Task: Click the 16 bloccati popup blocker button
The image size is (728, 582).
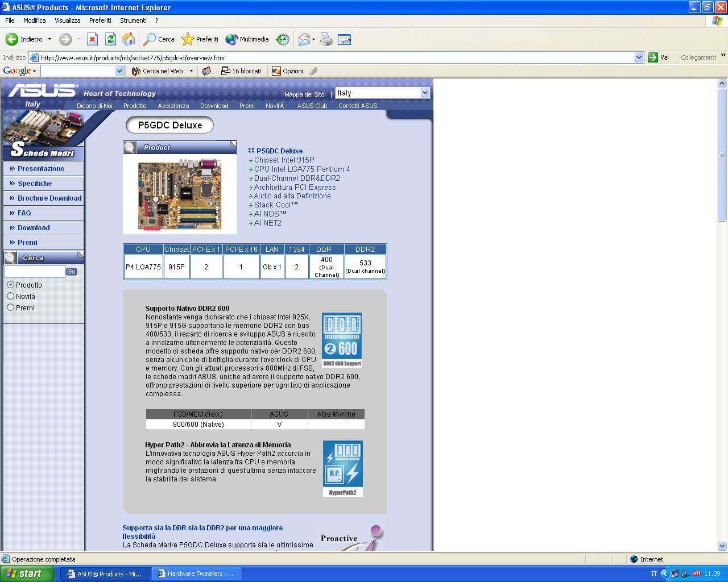Action: 242,71
